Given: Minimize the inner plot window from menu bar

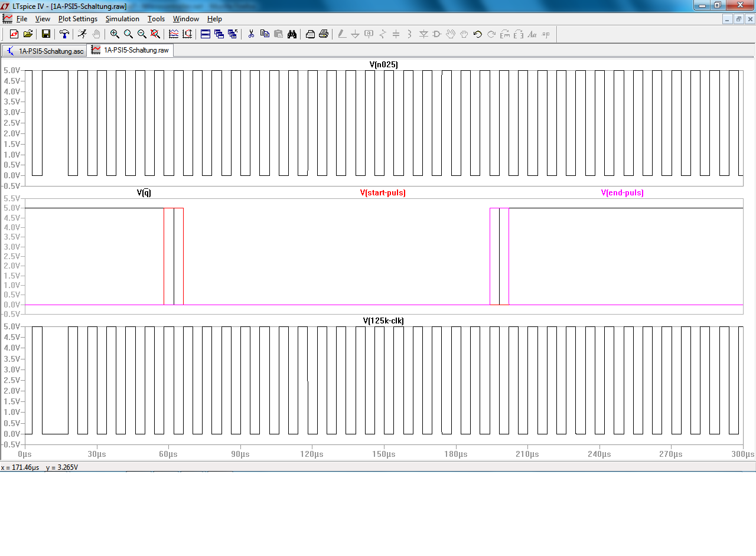Looking at the screenshot, I should 728,19.
